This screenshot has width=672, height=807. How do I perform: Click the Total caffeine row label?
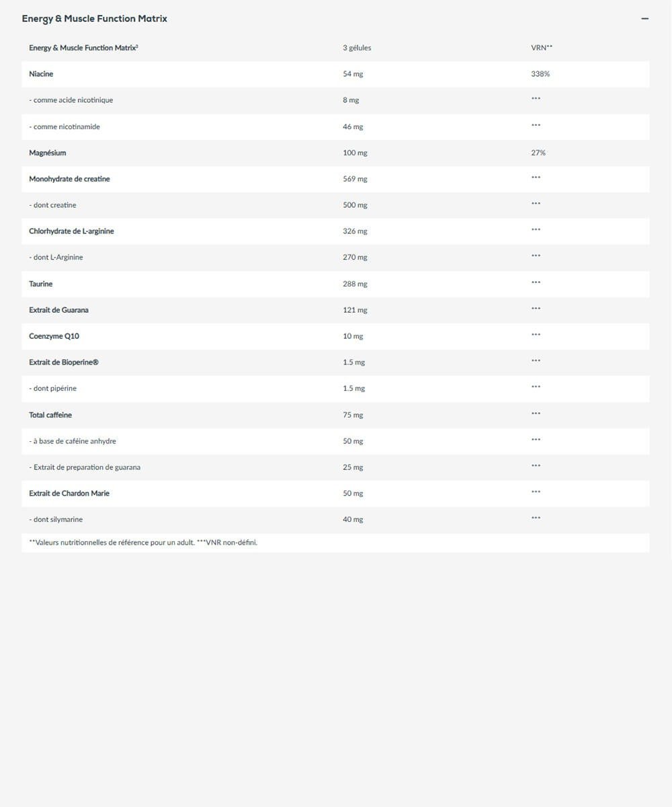click(x=50, y=415)
